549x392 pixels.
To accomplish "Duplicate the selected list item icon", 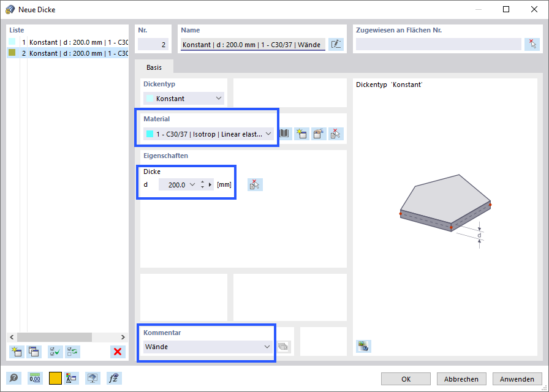I will pos(34,352).
